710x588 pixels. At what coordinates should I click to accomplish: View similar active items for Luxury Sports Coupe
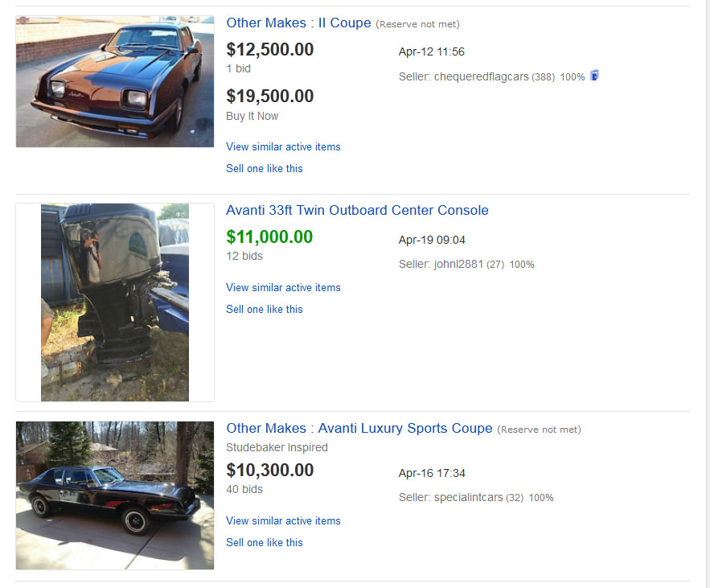point(283,521)
